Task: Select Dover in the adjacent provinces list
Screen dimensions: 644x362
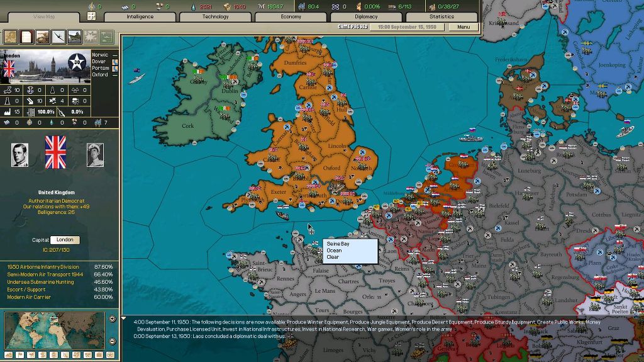Action: [x=99, y=61]
